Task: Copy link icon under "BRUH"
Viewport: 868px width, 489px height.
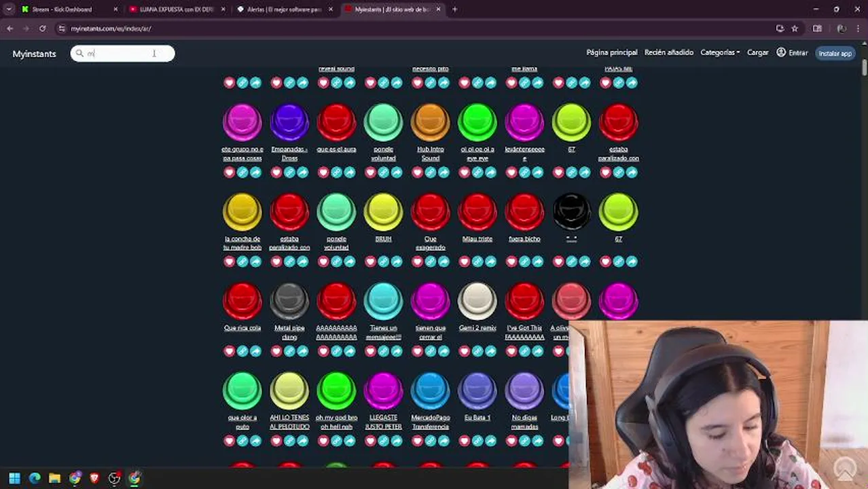Action: pyautogui.click(x=383, y=261)
